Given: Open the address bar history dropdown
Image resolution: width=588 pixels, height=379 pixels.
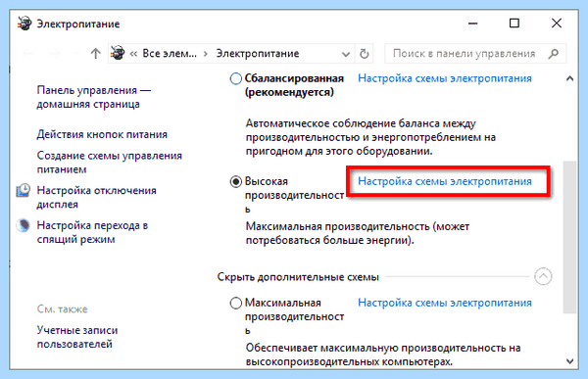Looking at the screenshot, I should (346, 55).
